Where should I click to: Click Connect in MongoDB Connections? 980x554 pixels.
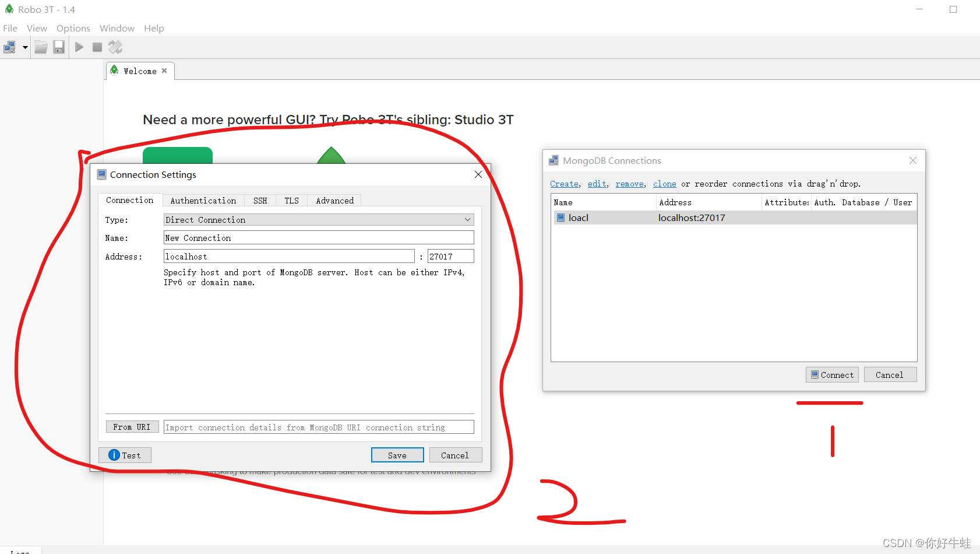(x=832, y=374)
